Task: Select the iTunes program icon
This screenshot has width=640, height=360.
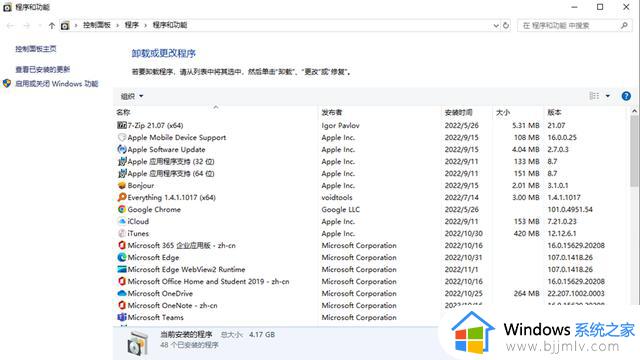Action: coord(122,233)
